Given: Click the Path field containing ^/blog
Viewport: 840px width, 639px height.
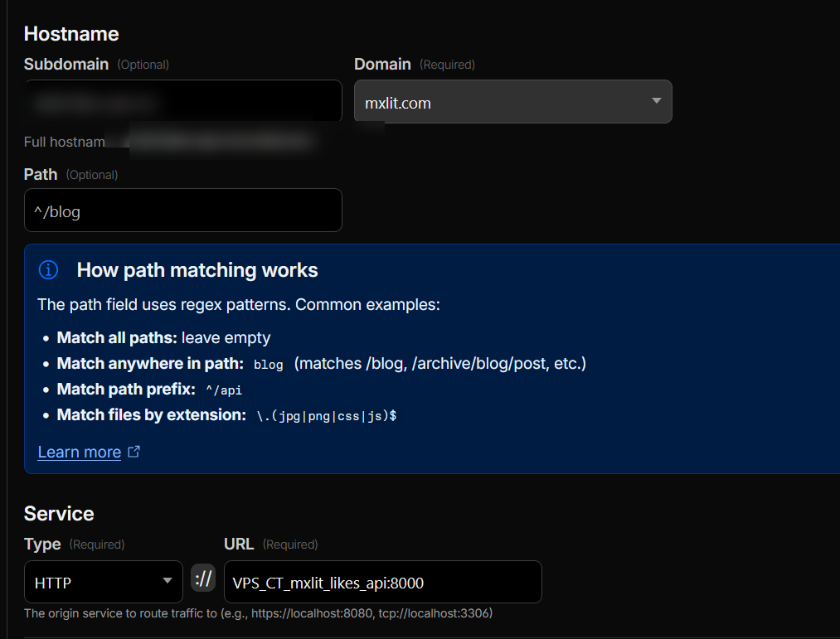Looking at the screenshot, I should pyautogui.click(x=182, y=211).
